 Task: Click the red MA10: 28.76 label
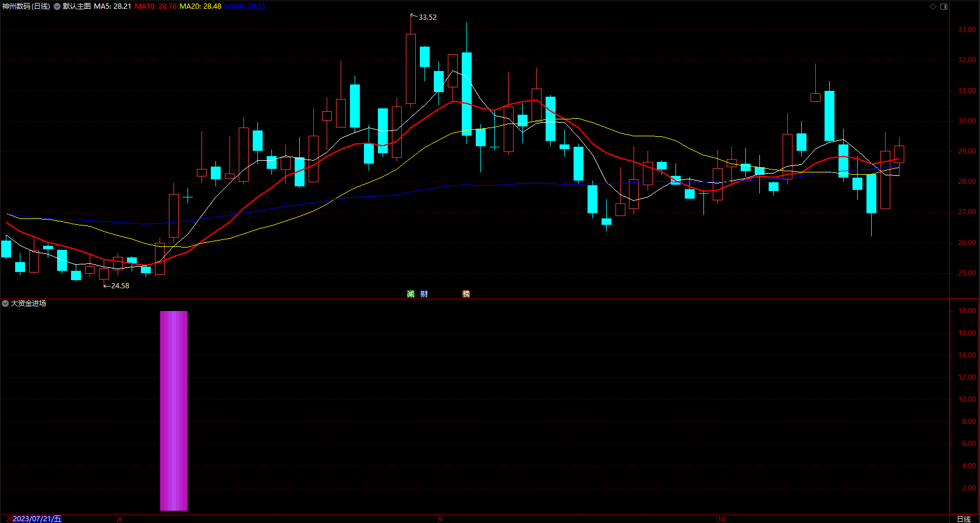(x=155, y=6)
